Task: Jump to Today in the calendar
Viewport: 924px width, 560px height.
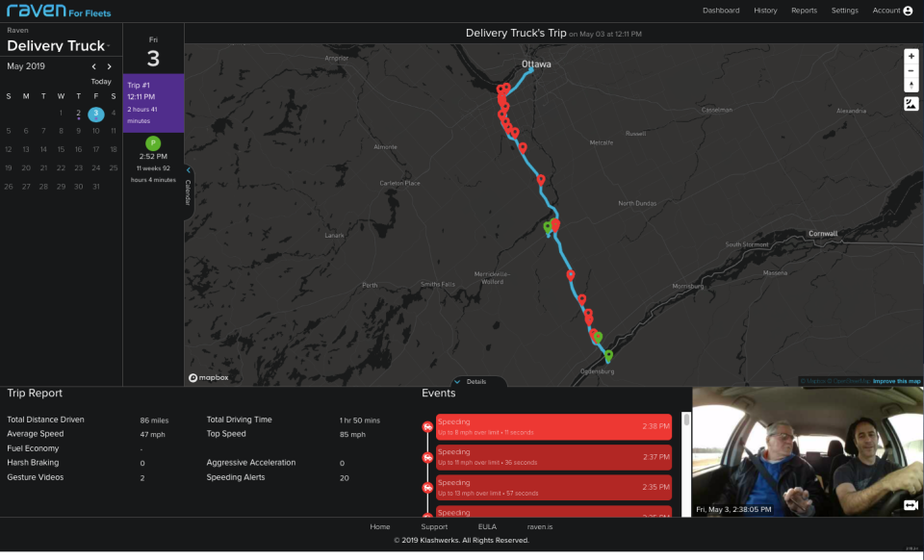Action: point(101,81)
